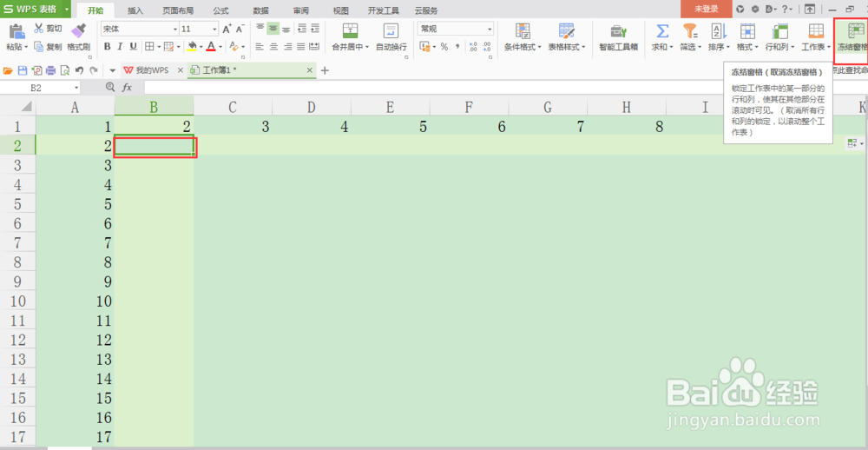Decrease decimal places
This screenshot has width=868, height=450.
point(487,47)
